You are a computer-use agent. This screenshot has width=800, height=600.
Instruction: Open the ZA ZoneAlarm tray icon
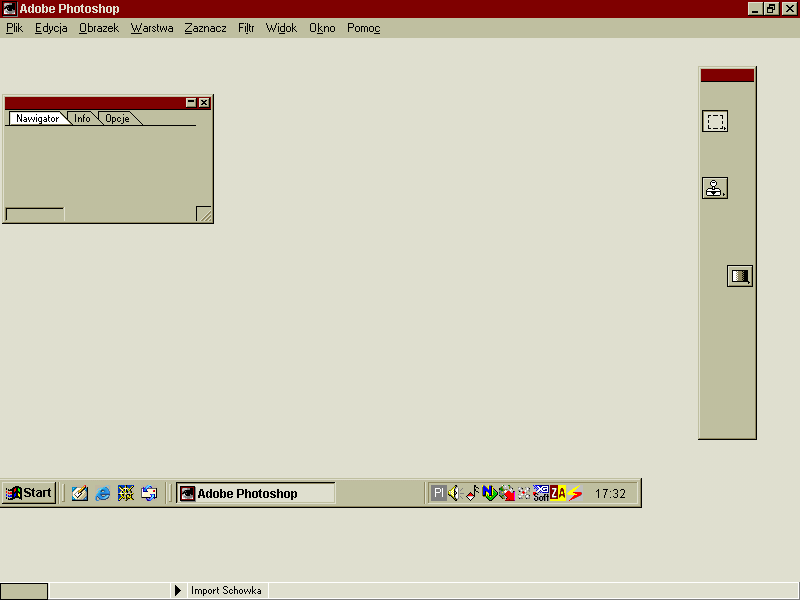pyautogui.click(x=558, y=493)
